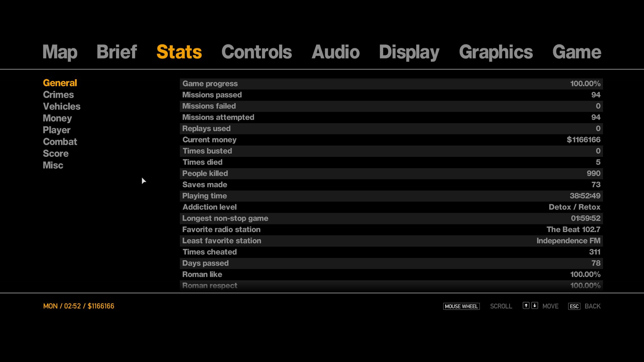Select the Crimes stats category
644x362 pixels.
tap(58, 95)
